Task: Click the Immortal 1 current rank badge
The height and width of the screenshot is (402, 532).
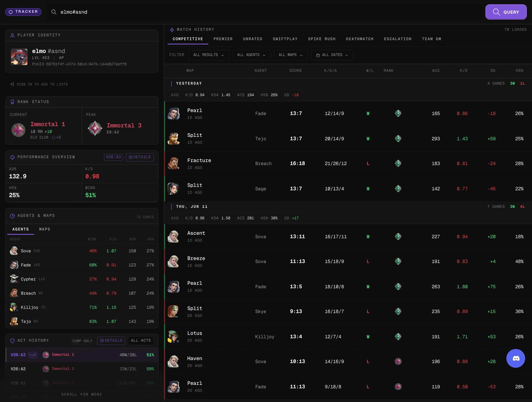Action: (18, 130)
